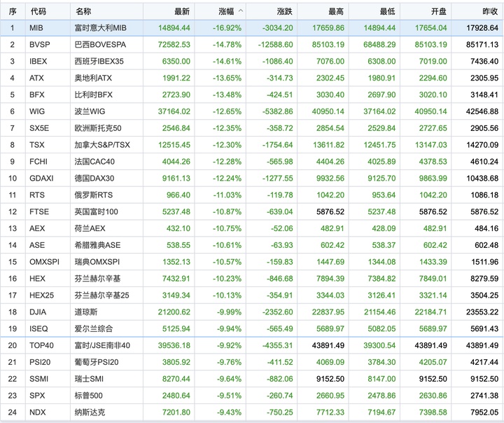Sort table by 涨跌 column header
This screenshot has width=504, height=423.
[285, 12]
